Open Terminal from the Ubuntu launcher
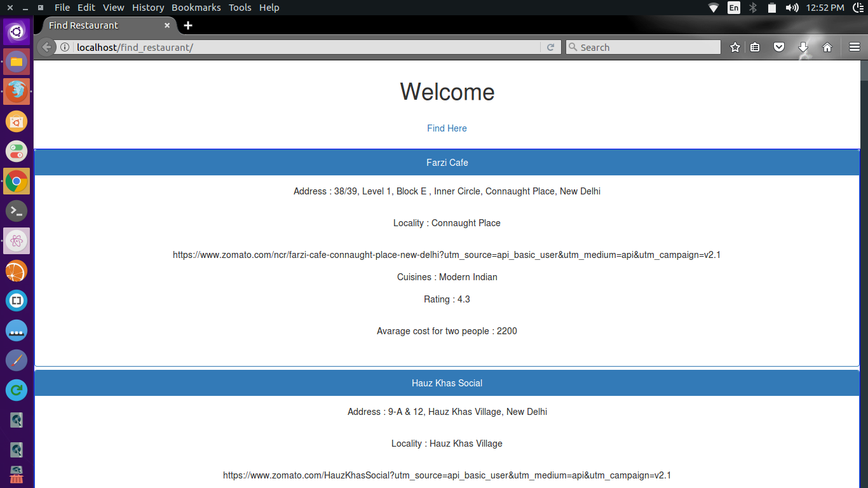Viewport: 868px width, 488px height. click(x=17, y=210)
